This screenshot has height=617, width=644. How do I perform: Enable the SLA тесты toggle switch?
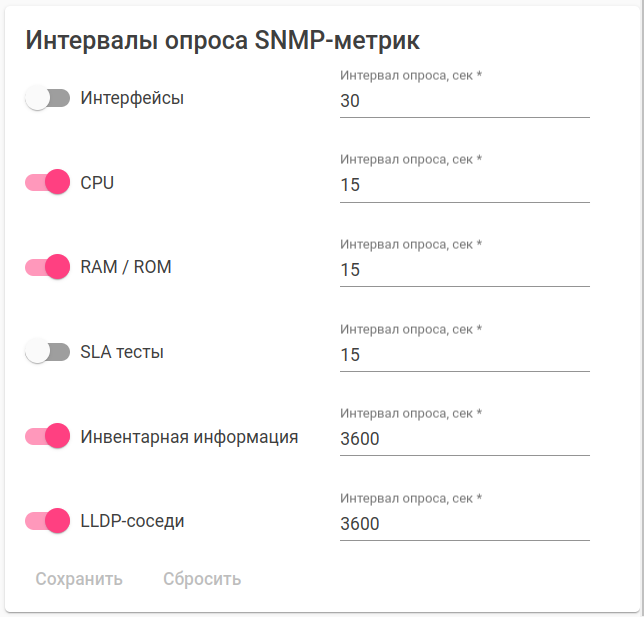[47, 351]
